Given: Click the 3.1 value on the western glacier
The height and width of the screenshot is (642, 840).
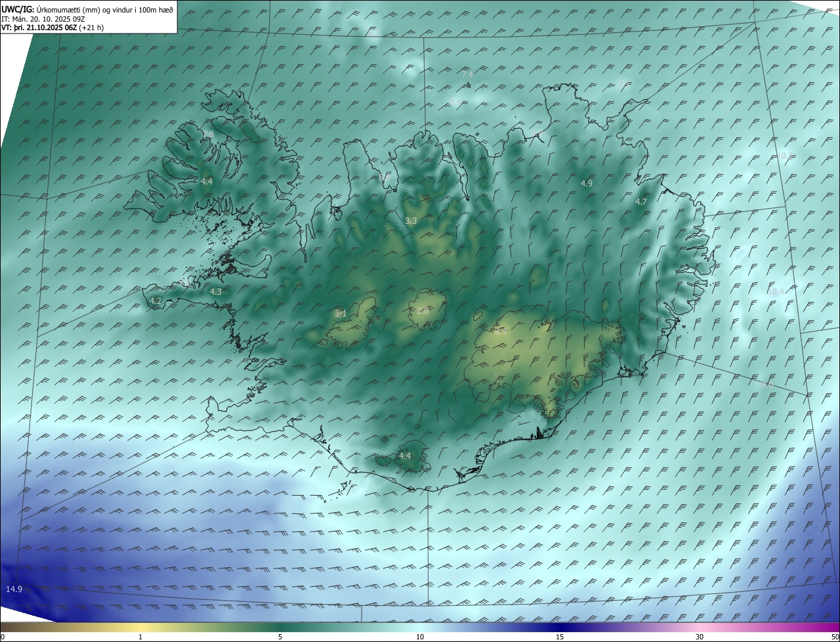Looking at the screenshot, I should pos(340,313).
